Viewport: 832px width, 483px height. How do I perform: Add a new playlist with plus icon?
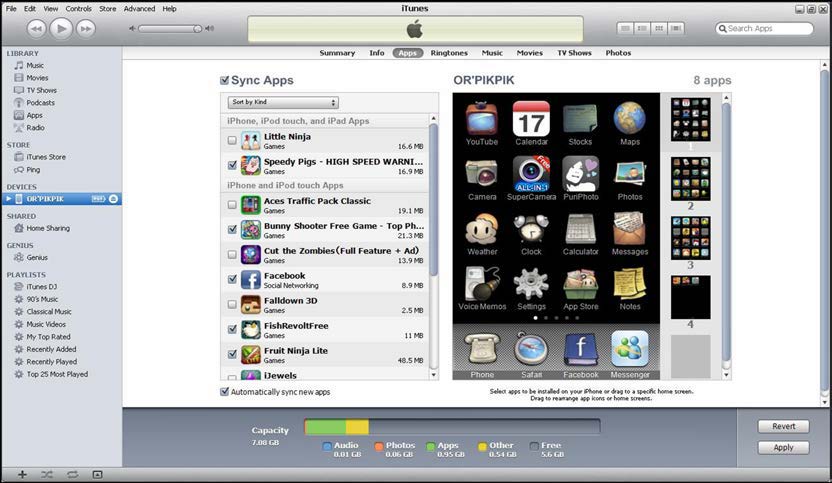[x=22, y=475]
